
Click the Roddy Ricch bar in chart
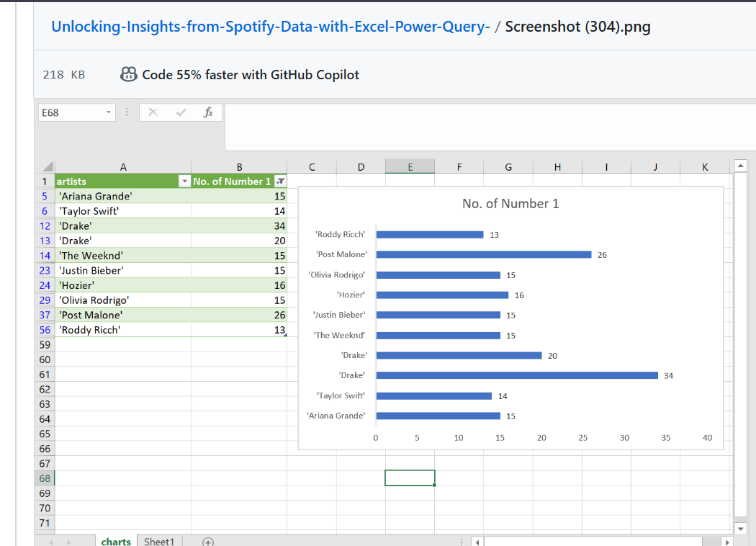click(x=430, y=234)
